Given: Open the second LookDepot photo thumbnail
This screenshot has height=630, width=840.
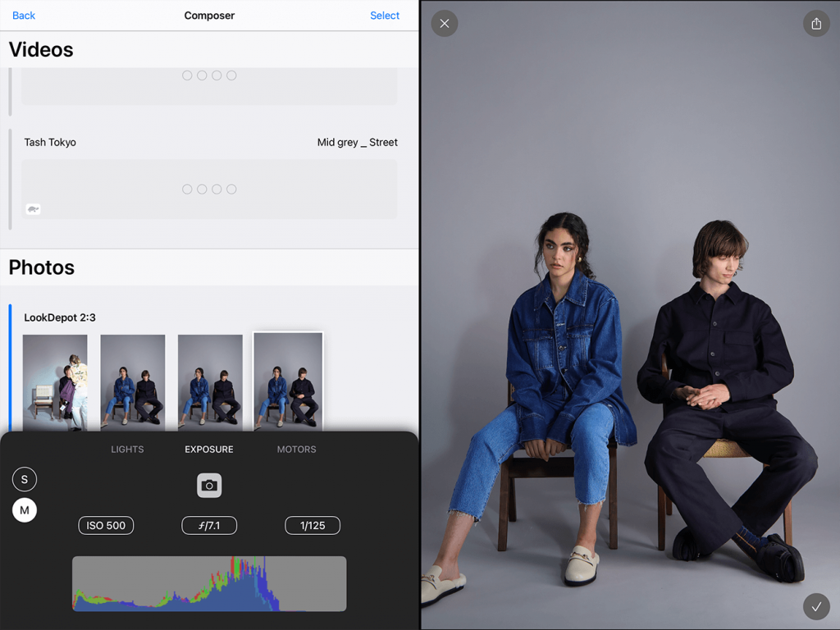Looking at the screenshot, I should click(132, 382).
